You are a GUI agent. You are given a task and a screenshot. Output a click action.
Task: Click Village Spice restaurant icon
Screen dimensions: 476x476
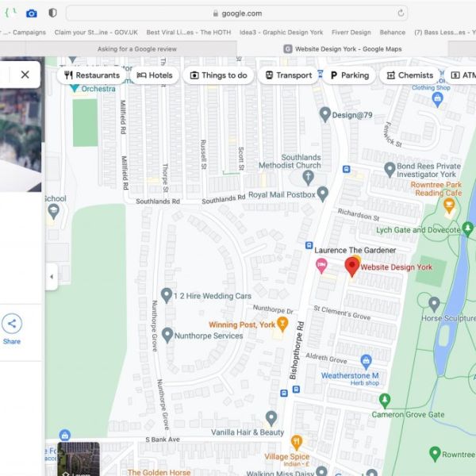coord(297,442)
